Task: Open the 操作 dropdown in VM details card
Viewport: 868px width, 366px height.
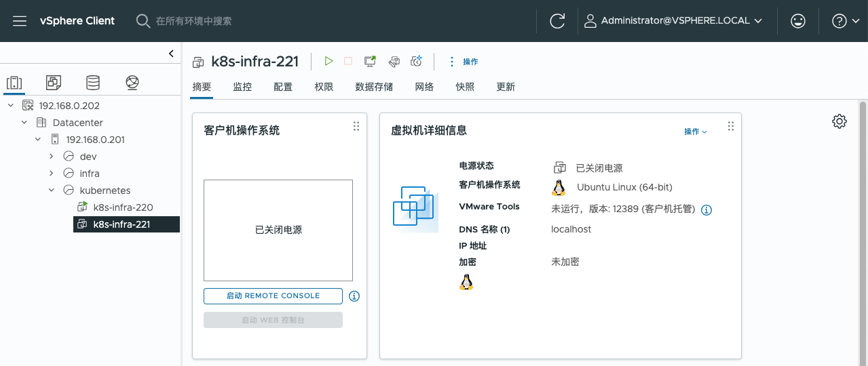Action: (x=696, y=131)
